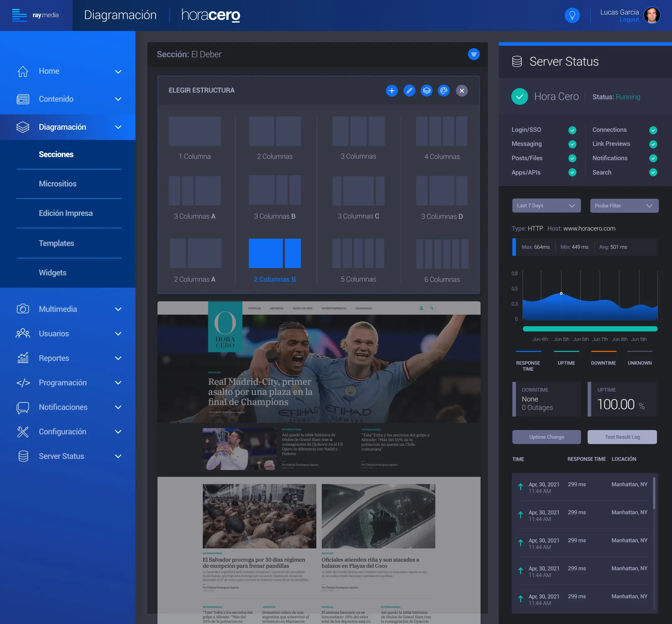Click the filter icon on Sección El Deber
This screenshot has width=672, height=624.
474,54
